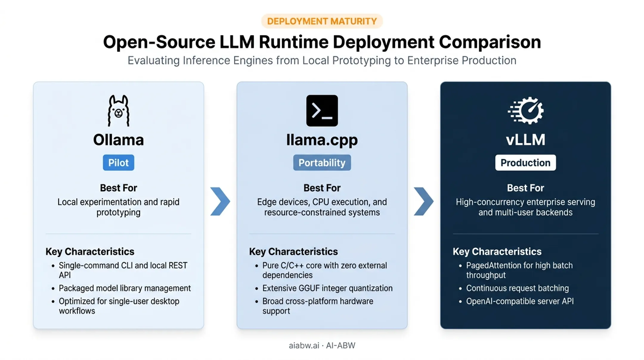The height and width of the screenshot is (360, 644).
Task: Click Best For heading in llama.cpp card
Action: click(x=322, y=188)
